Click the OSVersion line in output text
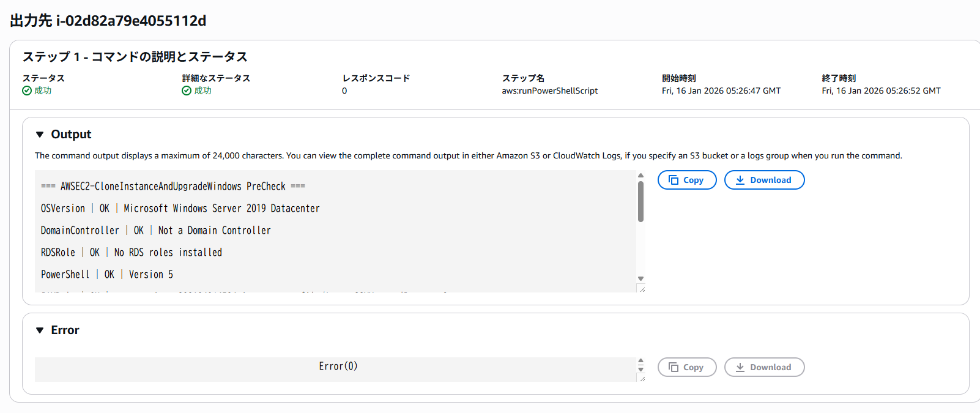The image size is (980, 413). pos(180,209)
